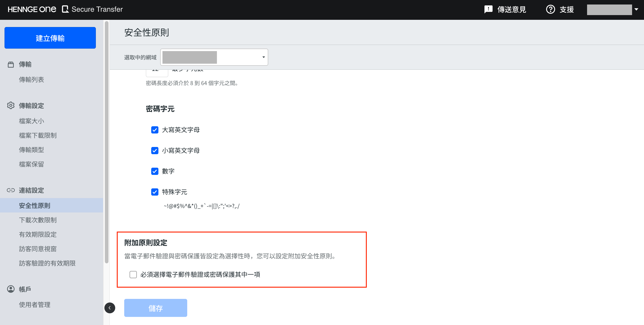The width and height of the screenshot is (644, 325).
Task: Click the 傳輸 box icon in sidebar
Action: 11,65
